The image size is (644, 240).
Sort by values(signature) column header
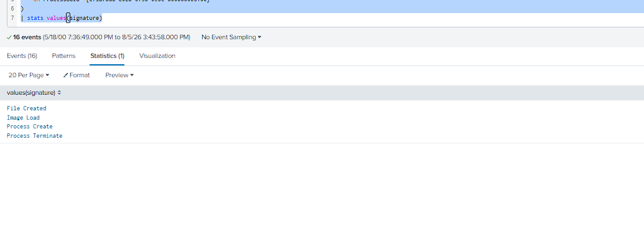click(x=34, y=93)
